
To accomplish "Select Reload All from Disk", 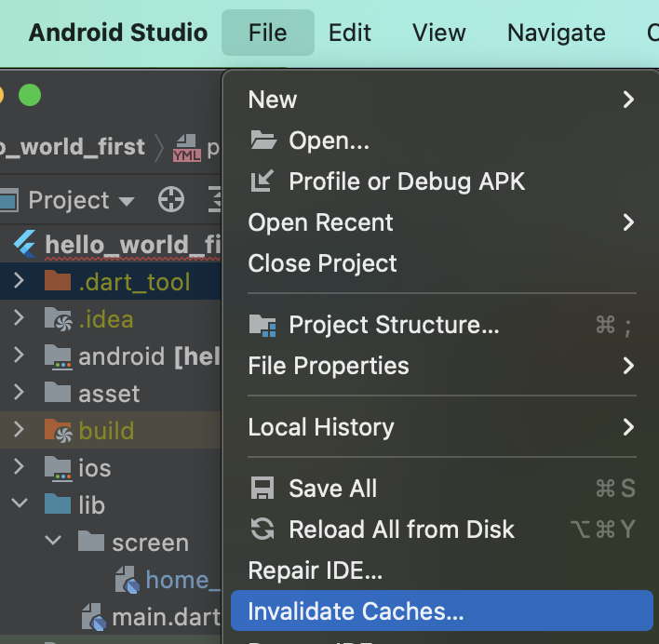I will [x=442, y=530].
